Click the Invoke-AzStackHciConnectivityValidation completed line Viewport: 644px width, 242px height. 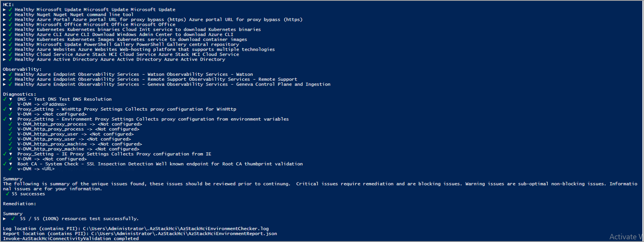71,239
